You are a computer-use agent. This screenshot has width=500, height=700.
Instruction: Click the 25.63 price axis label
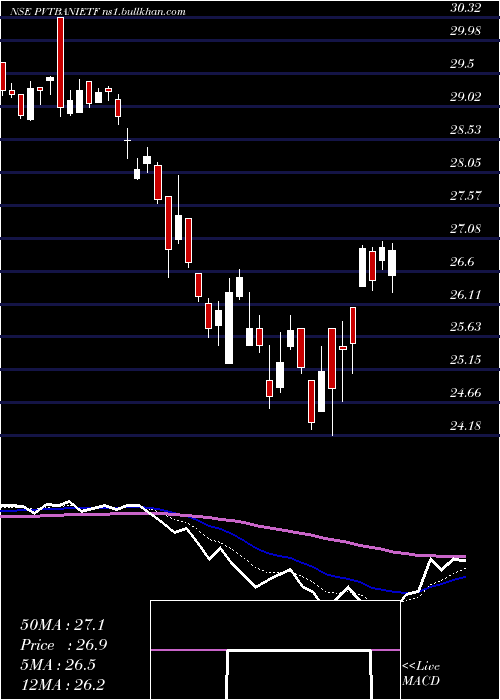[465, 327]
